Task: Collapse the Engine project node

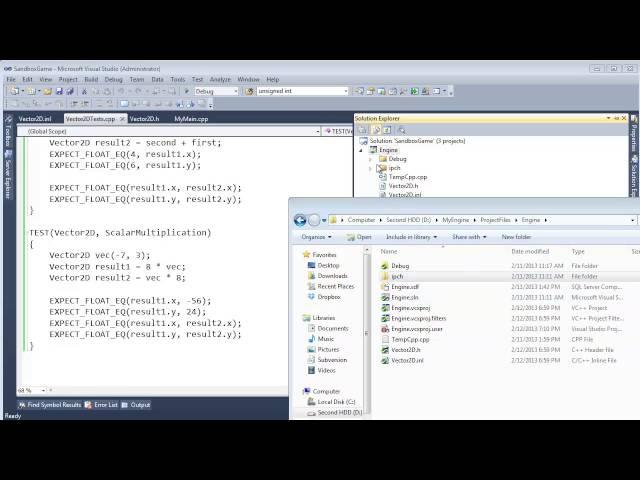Action: pos(361,150)
